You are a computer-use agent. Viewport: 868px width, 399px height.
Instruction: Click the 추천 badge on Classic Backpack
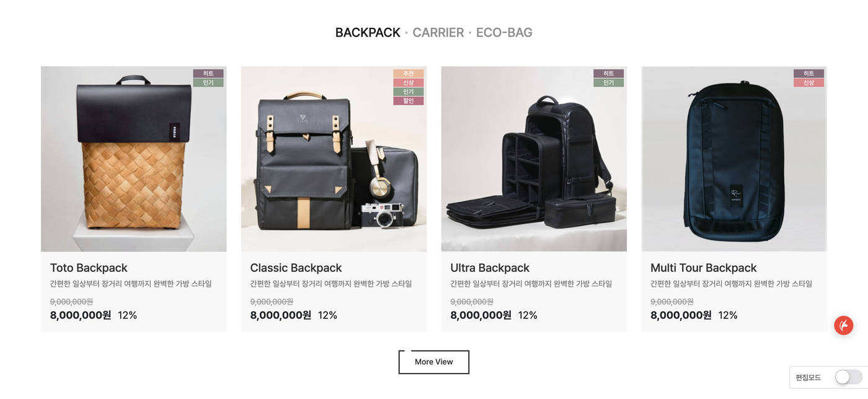click(x=409, y=74)
